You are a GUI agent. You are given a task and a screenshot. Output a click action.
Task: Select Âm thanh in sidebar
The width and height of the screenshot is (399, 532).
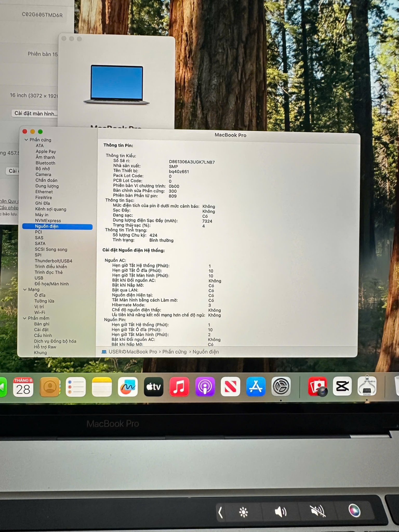45,157
